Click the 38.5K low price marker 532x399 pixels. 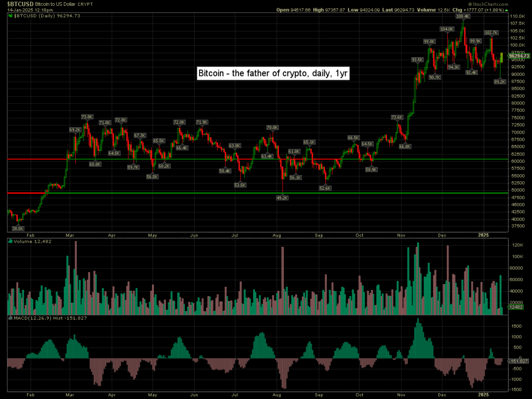[18, 228]
